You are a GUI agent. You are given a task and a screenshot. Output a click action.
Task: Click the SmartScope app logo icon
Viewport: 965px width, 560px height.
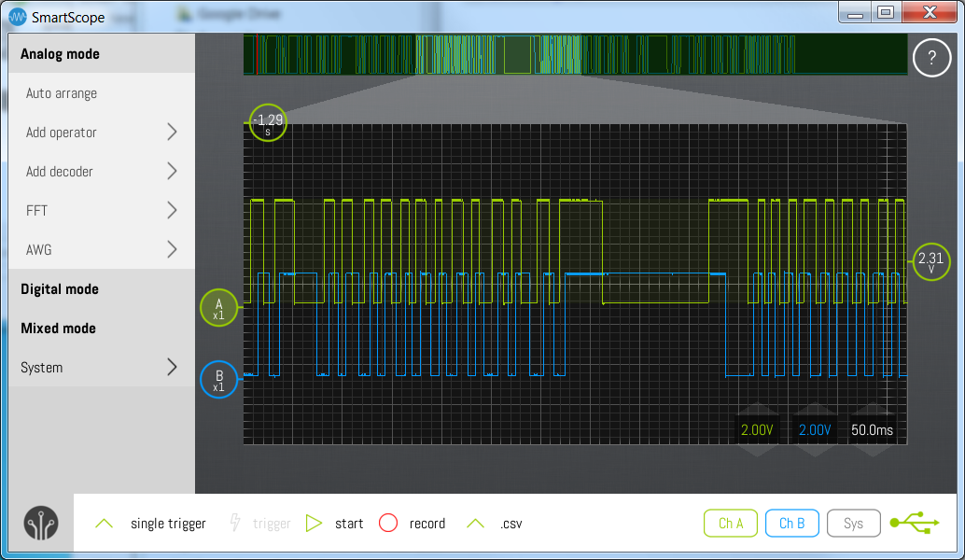(17, 17)
